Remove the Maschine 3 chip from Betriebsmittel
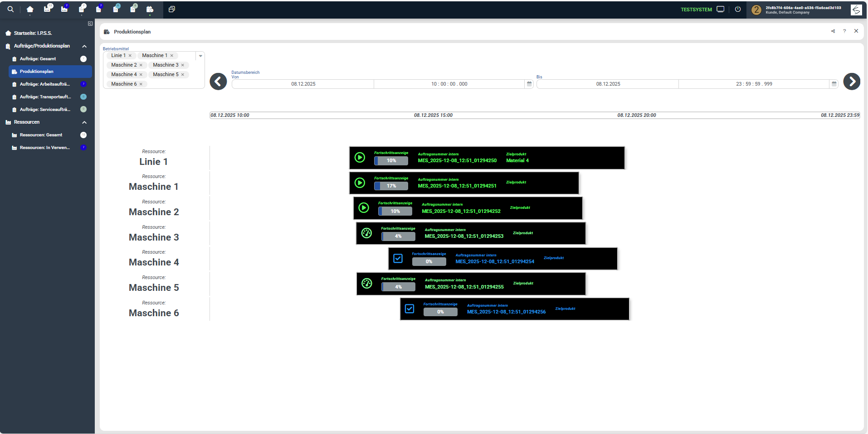This screenshot has width=868, height=434. point(183,65)
